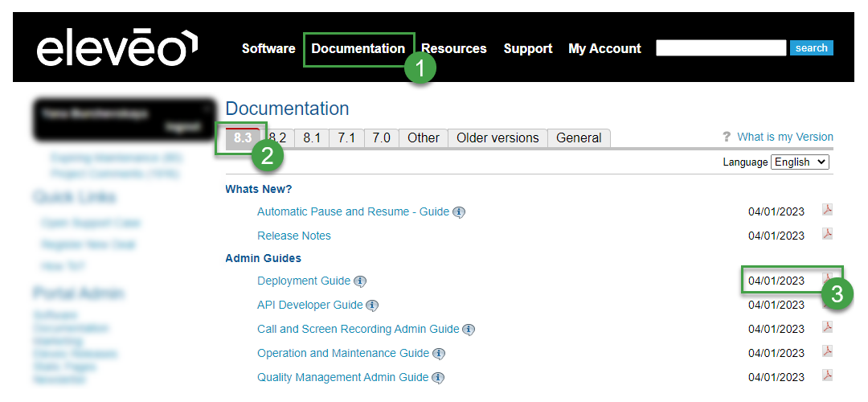Click the What is my Version link

[x=785, y=137]
